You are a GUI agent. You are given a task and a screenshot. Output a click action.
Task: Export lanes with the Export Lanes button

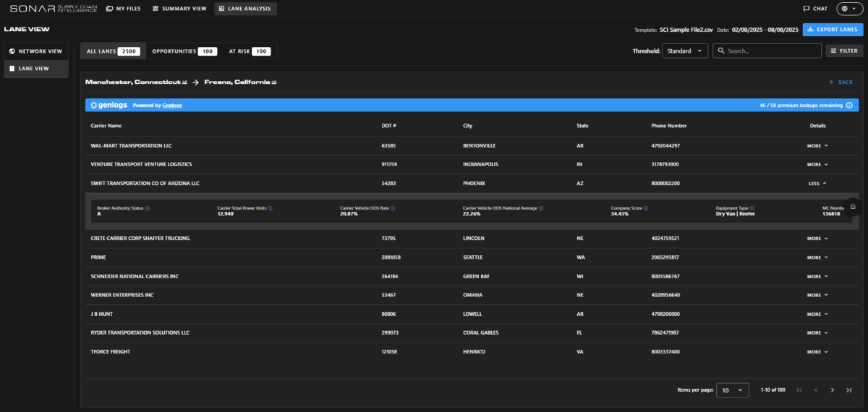tap(833, 30)
